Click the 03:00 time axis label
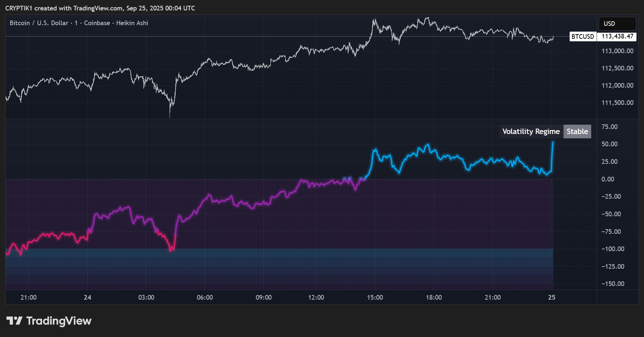Image resolution: width=644 pixels, height=337 pixels. click(x=146, y=297)
